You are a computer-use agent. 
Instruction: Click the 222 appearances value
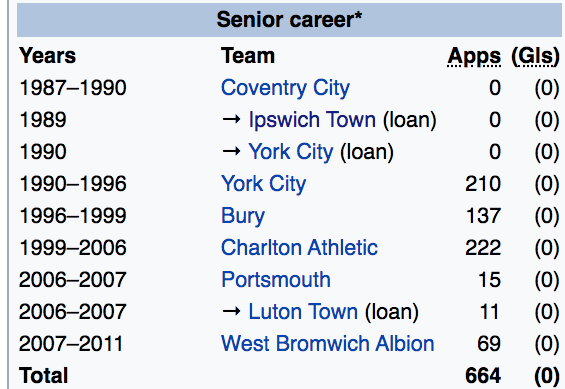483,248
